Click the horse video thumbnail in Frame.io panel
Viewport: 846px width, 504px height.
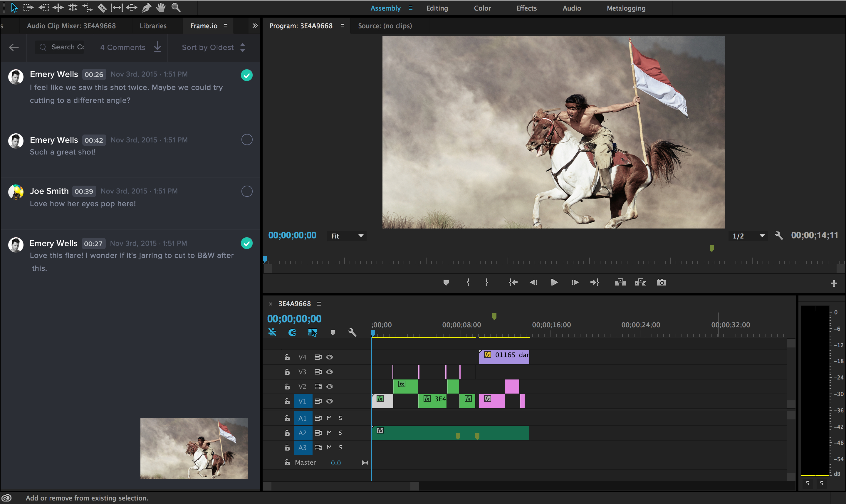(x=194, y=448)
